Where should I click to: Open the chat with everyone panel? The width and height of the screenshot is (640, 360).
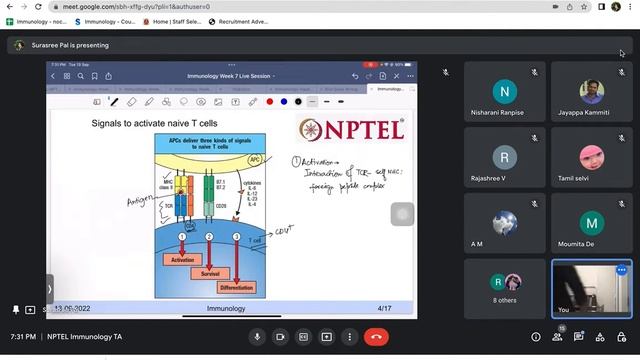tap(578, 337)
